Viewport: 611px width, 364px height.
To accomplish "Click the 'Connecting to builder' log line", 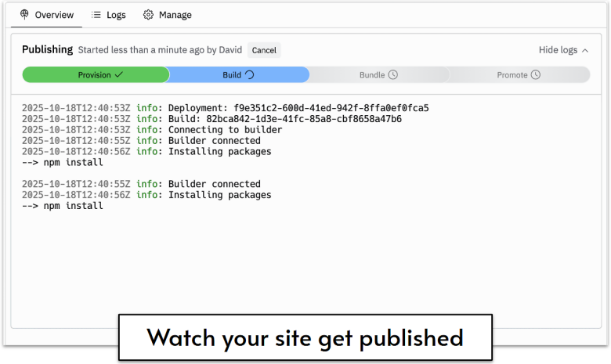I will [152, 130].
